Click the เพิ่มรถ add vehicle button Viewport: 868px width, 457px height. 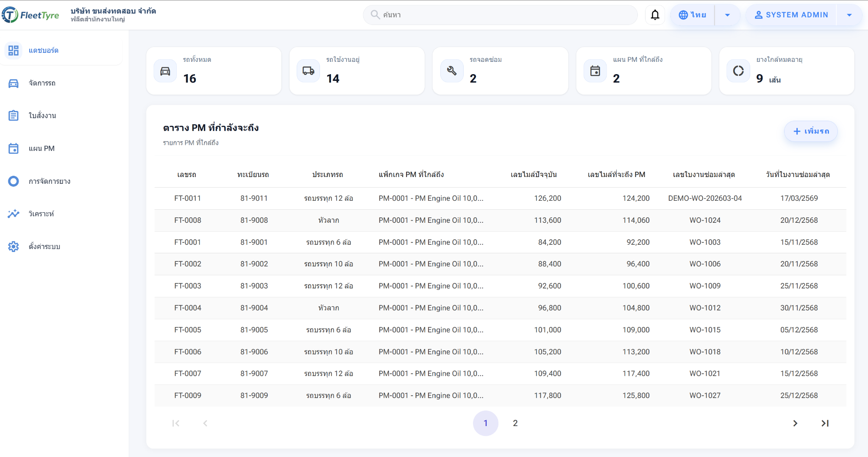pyautogui.click(x=811, y=131)
